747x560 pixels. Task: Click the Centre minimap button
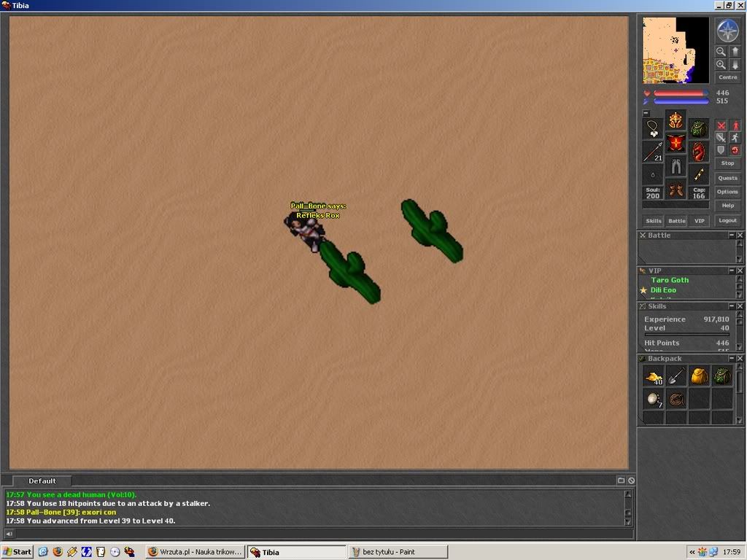coord(727,77)
